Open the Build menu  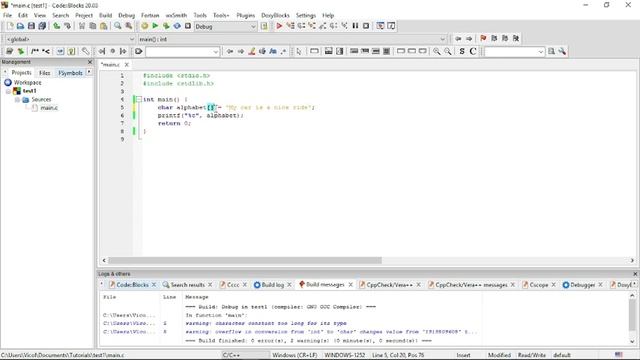pyautogui.click(x=105, y=16)
